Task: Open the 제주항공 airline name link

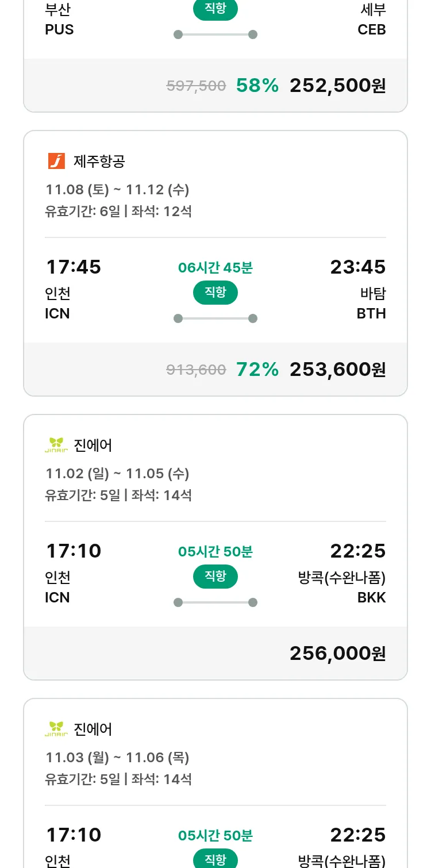Action: tap(99, 162)
